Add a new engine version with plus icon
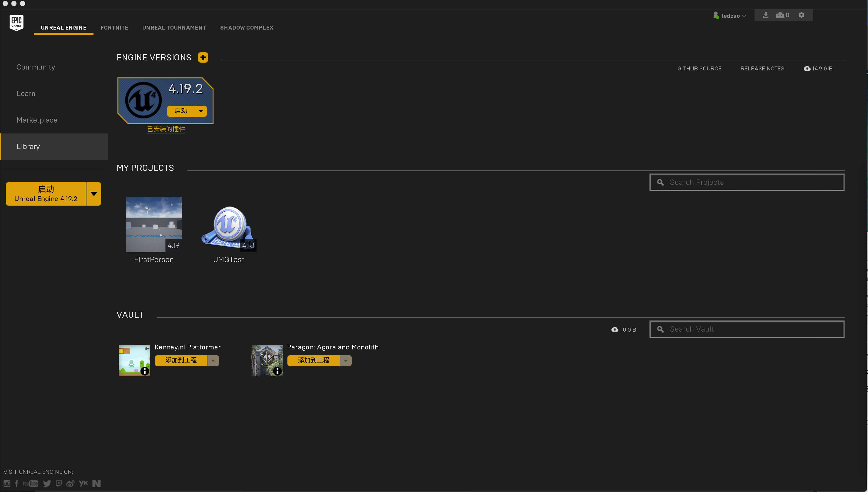Screen dimensions: 868x492 point(203,57)
